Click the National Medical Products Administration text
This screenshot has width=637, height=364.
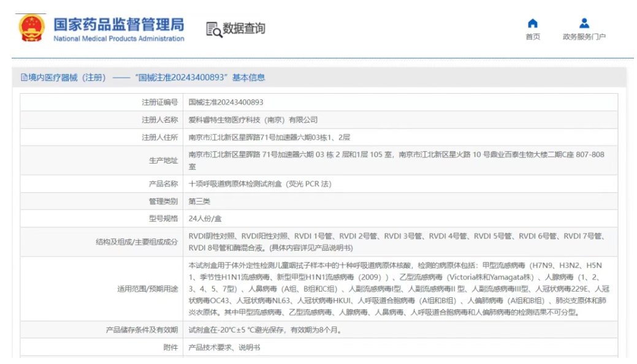click(x=118, y=39)
